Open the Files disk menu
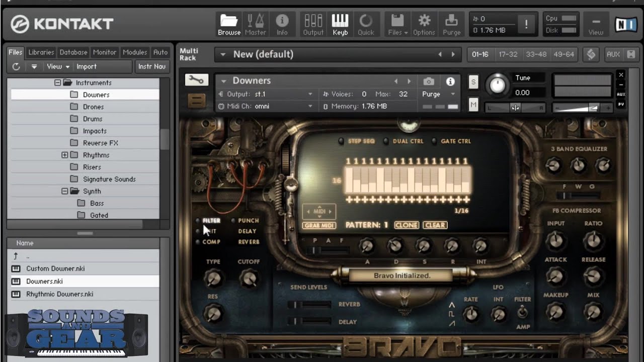 tap(397, 24)
